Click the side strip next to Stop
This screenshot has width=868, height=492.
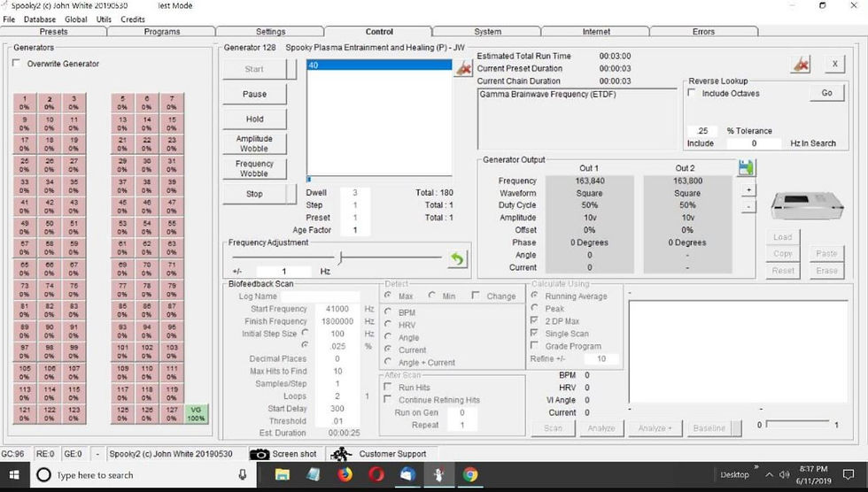292,194
